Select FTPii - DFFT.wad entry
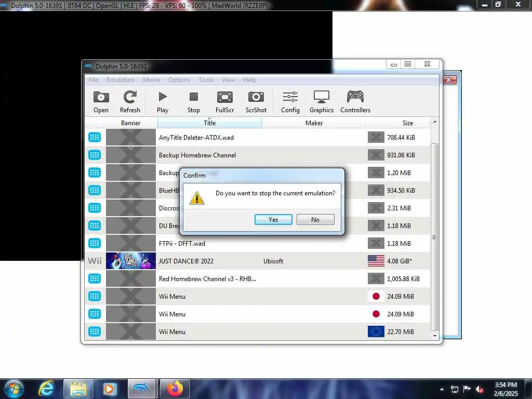This screenshot has height=399, width=532. pyautogui.click(x=182, y=243)
